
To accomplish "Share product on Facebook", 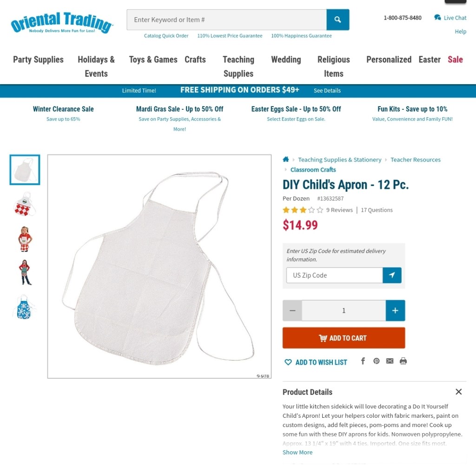I will 363,361.
